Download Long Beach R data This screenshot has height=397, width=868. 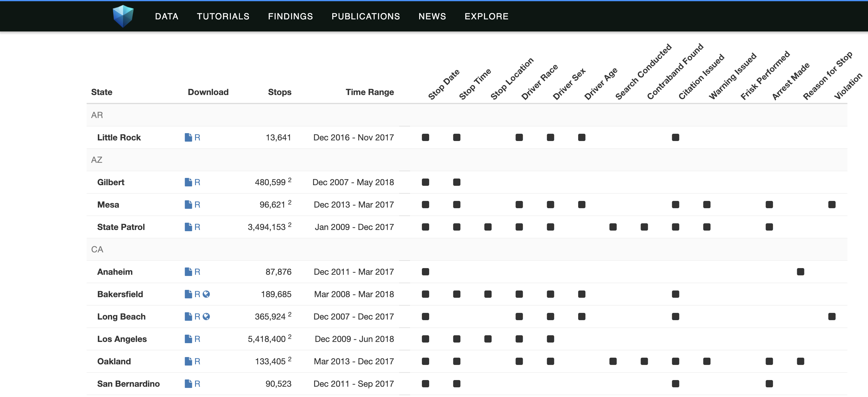[197, 317]
